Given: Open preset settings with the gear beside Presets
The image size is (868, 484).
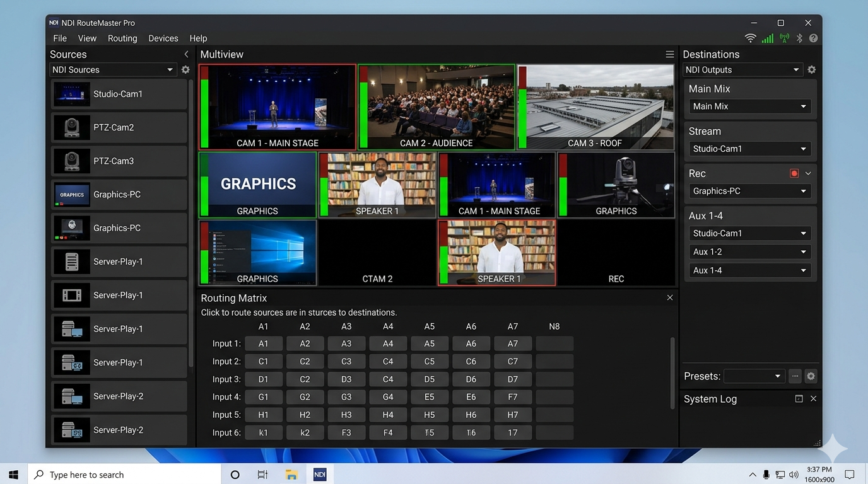Looking at the screenshot, I should (811, 376).
